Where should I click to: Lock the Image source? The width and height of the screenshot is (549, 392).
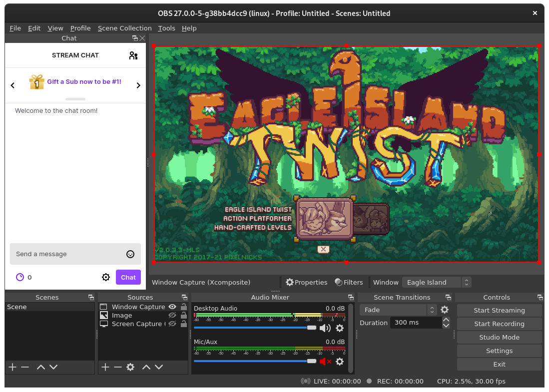click(183, 316)
